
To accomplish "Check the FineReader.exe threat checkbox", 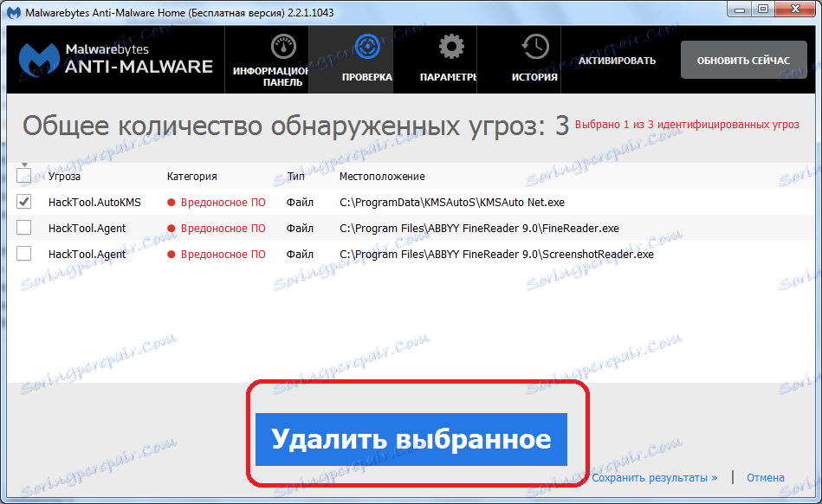I will (24, 228).
